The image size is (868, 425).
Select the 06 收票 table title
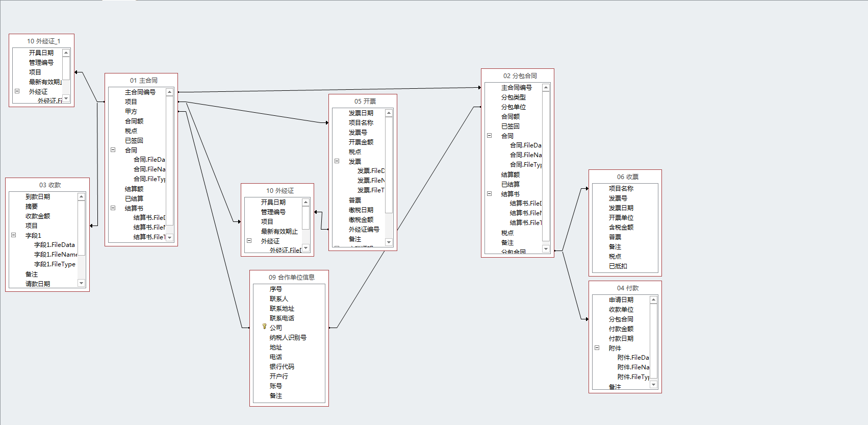click(628, 177)
